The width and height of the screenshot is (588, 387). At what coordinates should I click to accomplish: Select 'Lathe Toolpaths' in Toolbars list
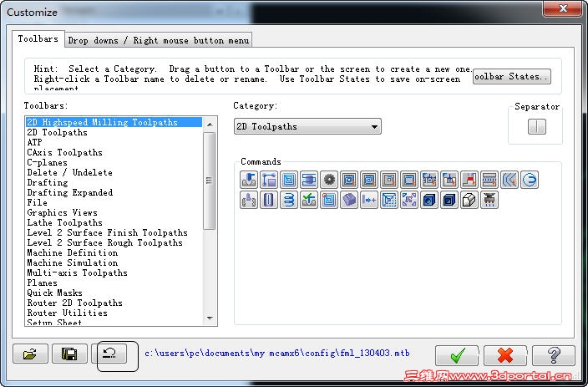click(x=114, y=223)
